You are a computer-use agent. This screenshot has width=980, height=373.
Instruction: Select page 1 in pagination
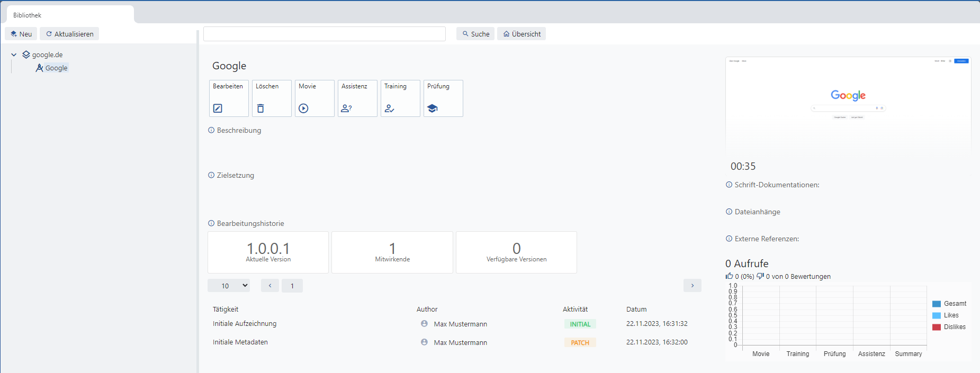tap(292, 286)
